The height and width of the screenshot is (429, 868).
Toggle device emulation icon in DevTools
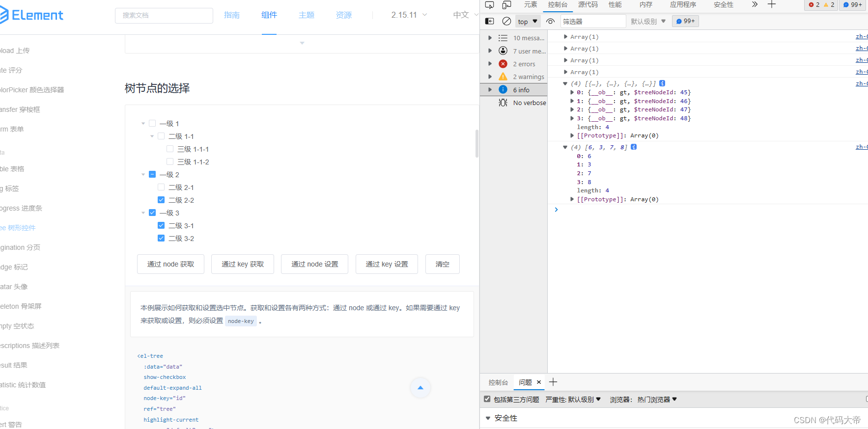pyautogui.click(x=506, y=5)
